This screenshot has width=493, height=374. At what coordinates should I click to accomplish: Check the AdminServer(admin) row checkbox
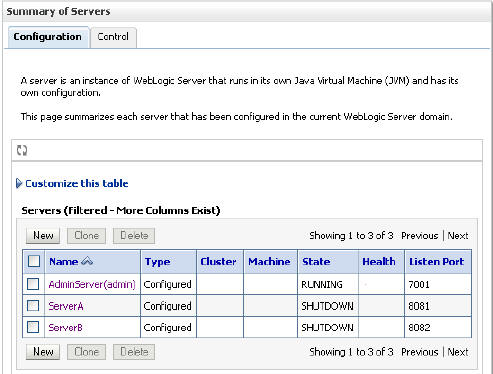[x=33, y=284]
